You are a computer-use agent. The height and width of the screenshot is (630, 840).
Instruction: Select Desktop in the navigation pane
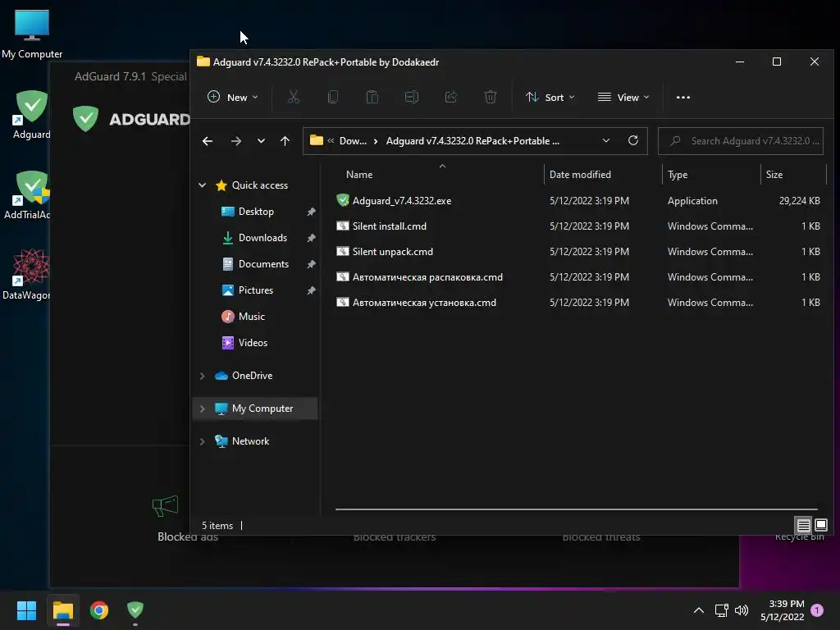(256, 212)
